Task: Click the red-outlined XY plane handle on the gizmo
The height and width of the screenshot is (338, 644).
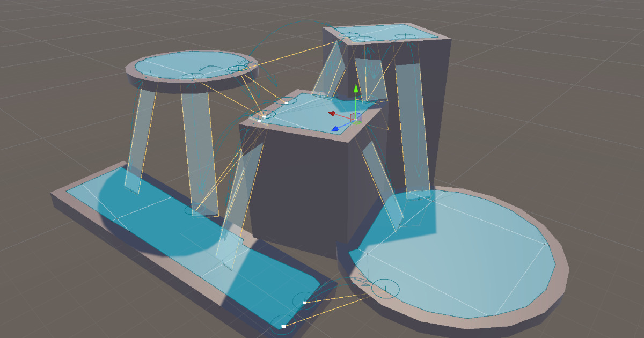Action: click(x=352, y=116)
